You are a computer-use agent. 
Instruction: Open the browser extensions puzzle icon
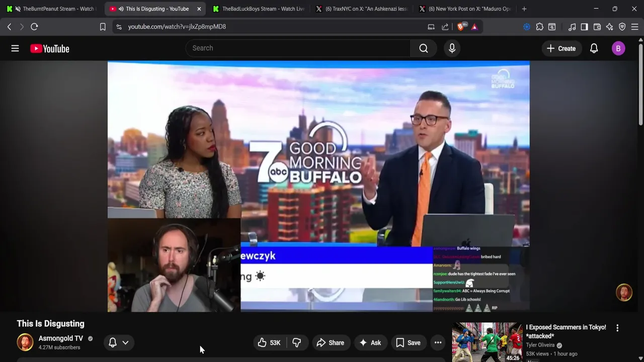point(539,27)
